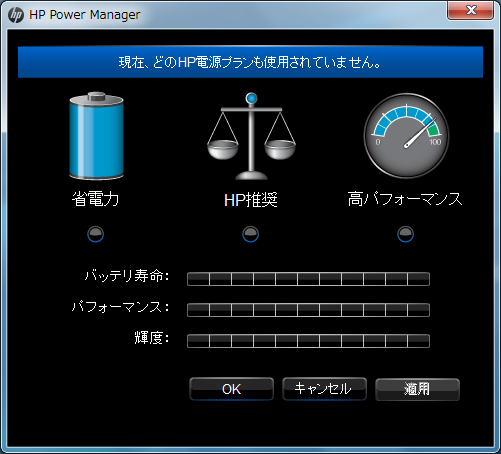
Task: Click the 輝度 brightness level bar
Action: [x=308, y=341]
